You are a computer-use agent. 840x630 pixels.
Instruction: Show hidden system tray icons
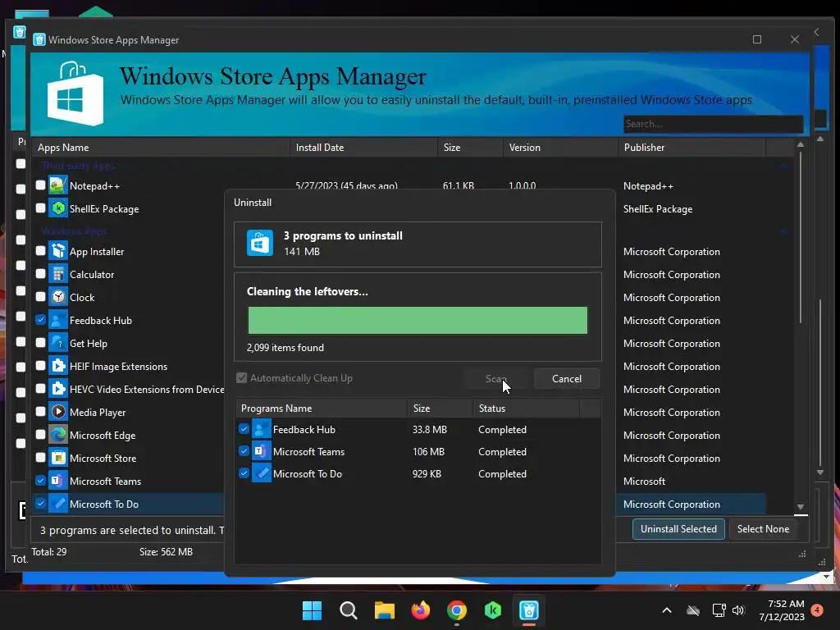[667, 610]
